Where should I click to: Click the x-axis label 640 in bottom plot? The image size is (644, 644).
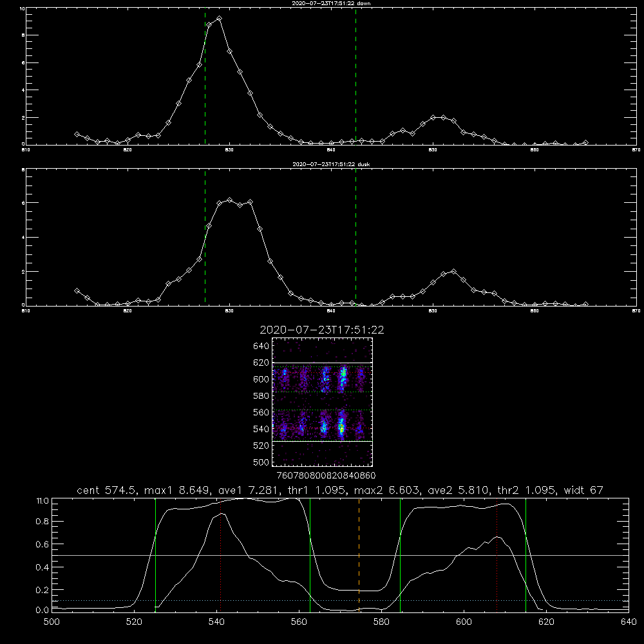[629, 622]
